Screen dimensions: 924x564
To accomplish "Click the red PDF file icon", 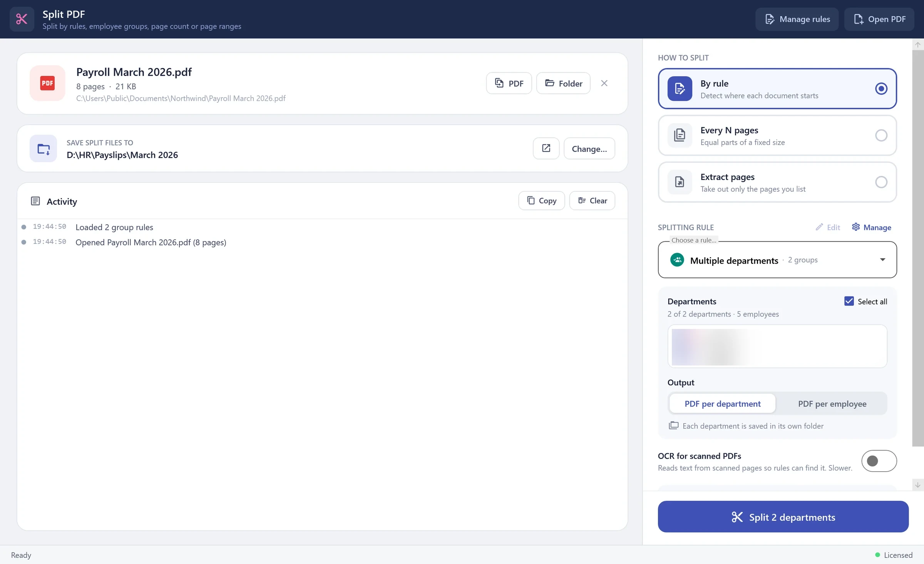I will click(47, 83).
